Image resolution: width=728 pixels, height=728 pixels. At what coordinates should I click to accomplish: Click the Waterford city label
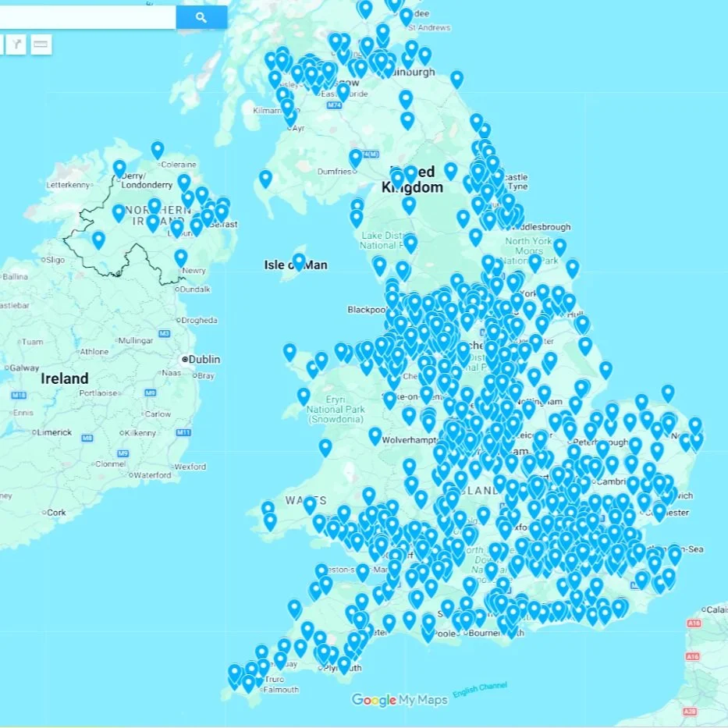152,475
